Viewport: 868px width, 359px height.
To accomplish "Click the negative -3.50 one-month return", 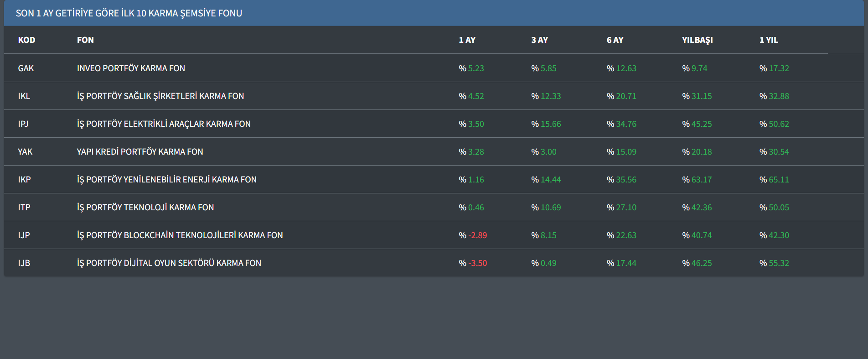I will pyautogui.click(x=477, y=263).
